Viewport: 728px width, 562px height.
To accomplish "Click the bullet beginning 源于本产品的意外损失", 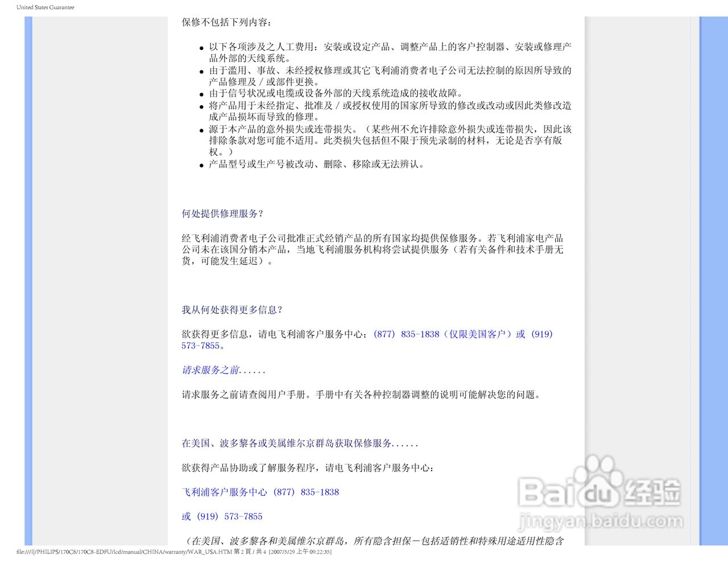I will 390,140.
